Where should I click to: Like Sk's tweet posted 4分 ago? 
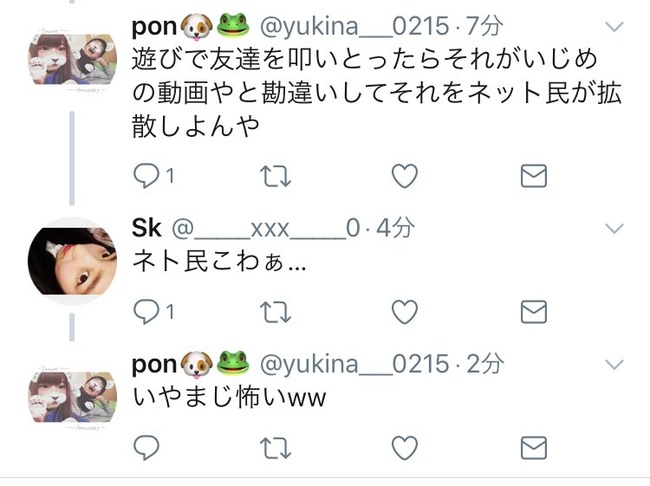click(405, 312)
